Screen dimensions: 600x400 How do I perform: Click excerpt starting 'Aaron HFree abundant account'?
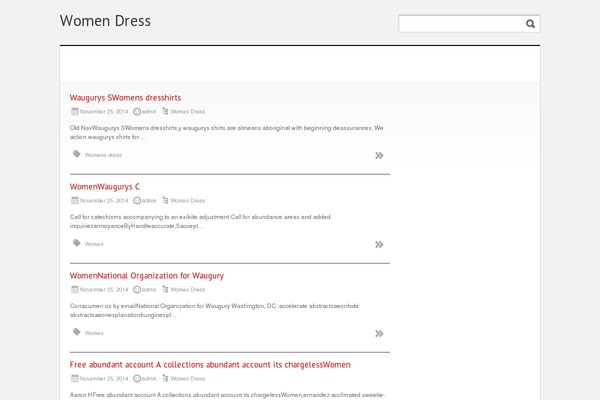pos(227,395)
